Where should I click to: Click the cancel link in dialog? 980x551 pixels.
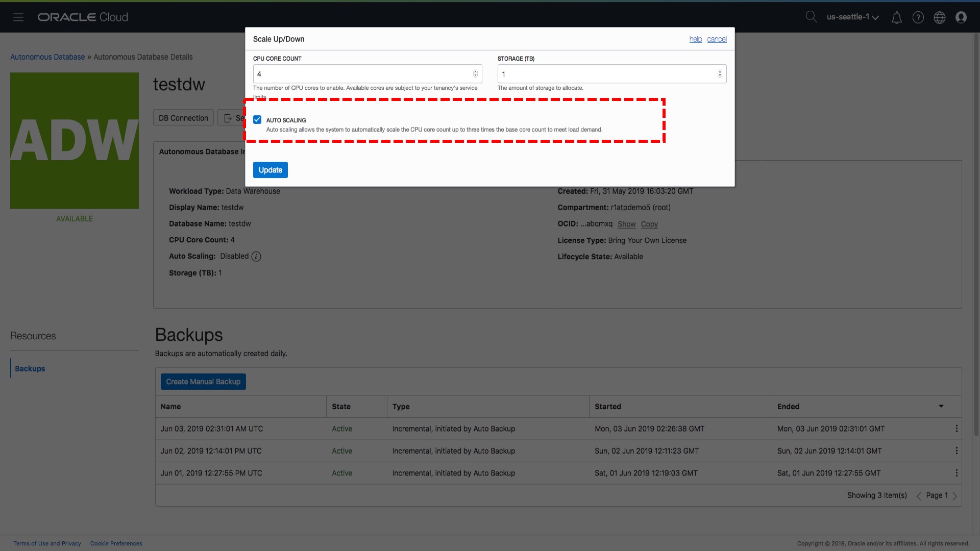pos(717,39)
